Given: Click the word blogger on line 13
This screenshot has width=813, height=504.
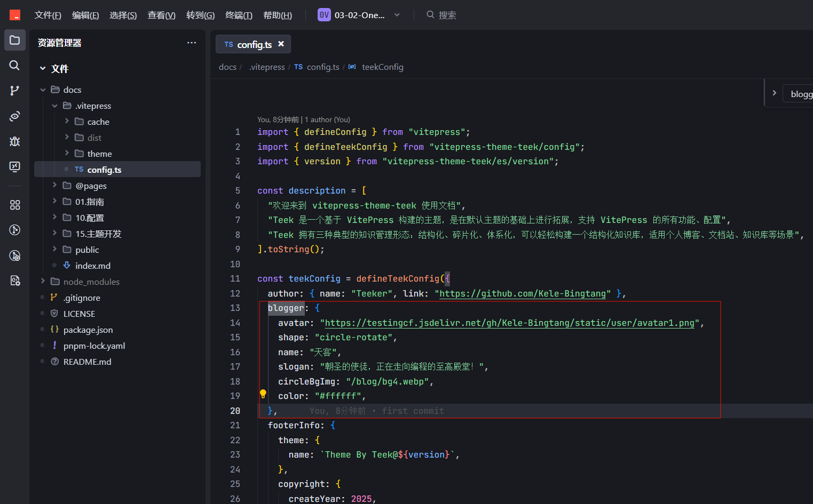Looking at the screenshot, I should click(x=286, y=308).
